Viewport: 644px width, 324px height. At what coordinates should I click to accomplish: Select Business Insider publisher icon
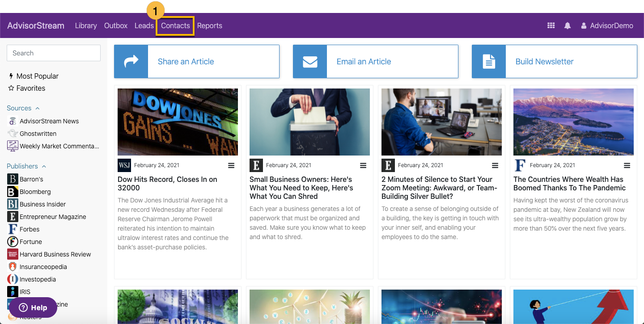(x=13, y=204)
